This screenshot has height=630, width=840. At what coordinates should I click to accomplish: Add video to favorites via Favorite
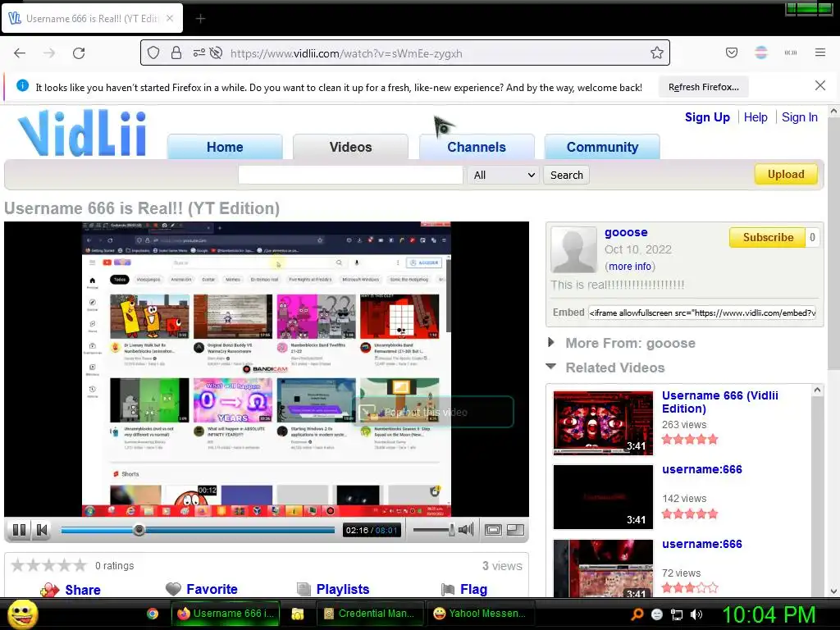click(x=202, y=589)
